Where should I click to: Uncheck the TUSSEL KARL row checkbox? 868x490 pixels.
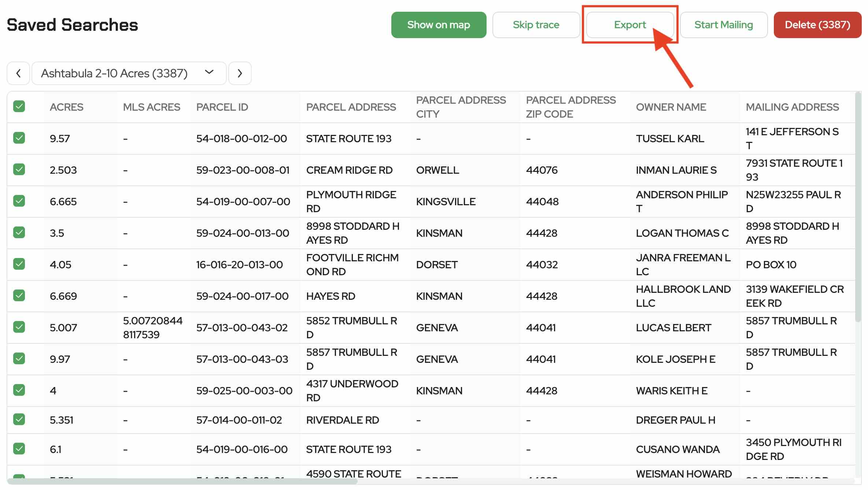(x=19, y=138)
